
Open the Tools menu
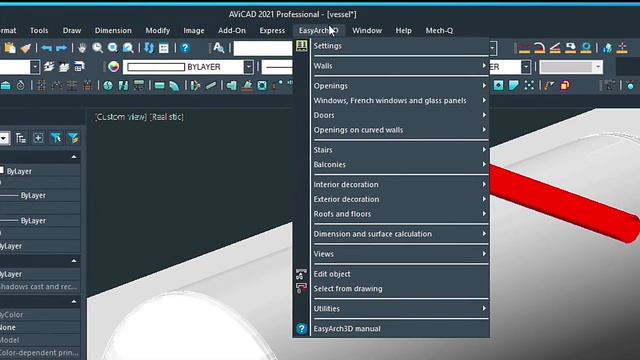pyautogui.click(x=39, y=31)
